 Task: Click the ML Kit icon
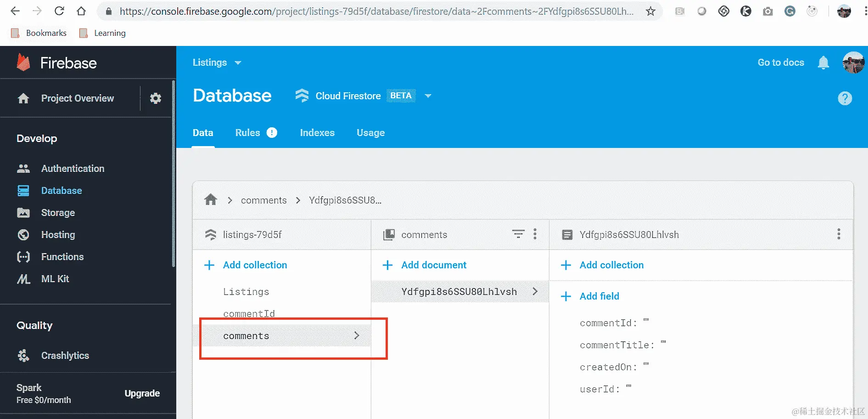click(23, 279)
